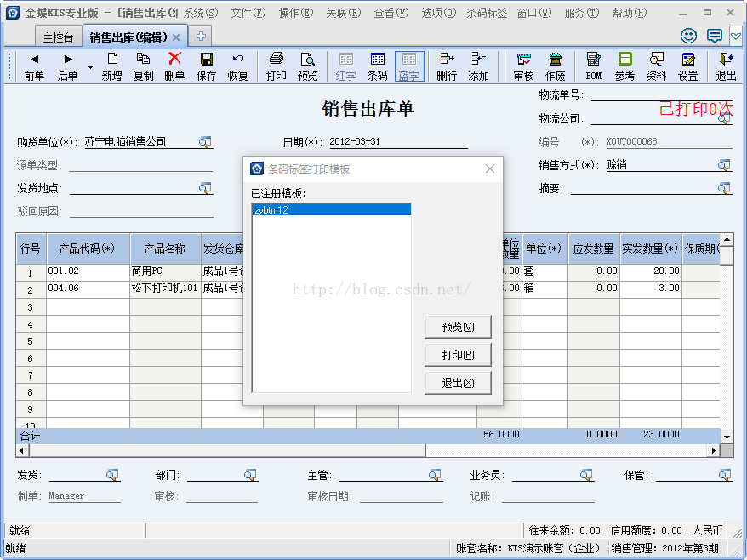747x560 pixels.
Task: Look up 主管 supervisor search icon
Action: [435, 475]
